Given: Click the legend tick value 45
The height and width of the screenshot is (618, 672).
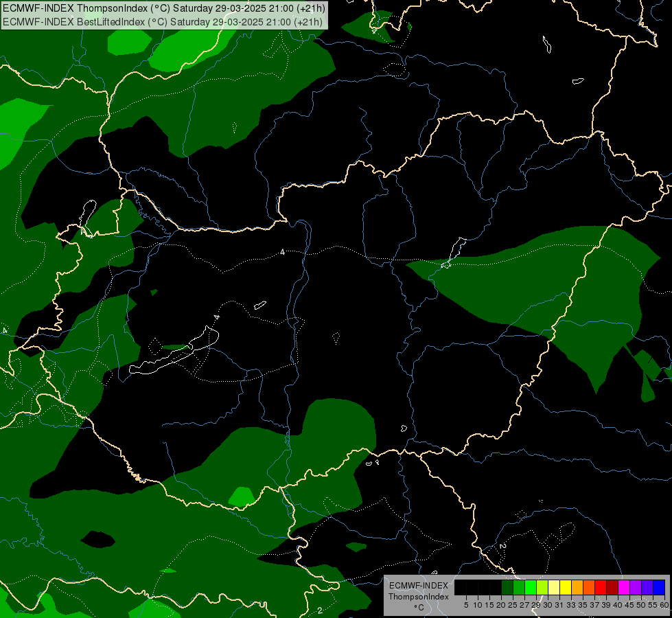Looking at the screenshot, I should [629, 605].
